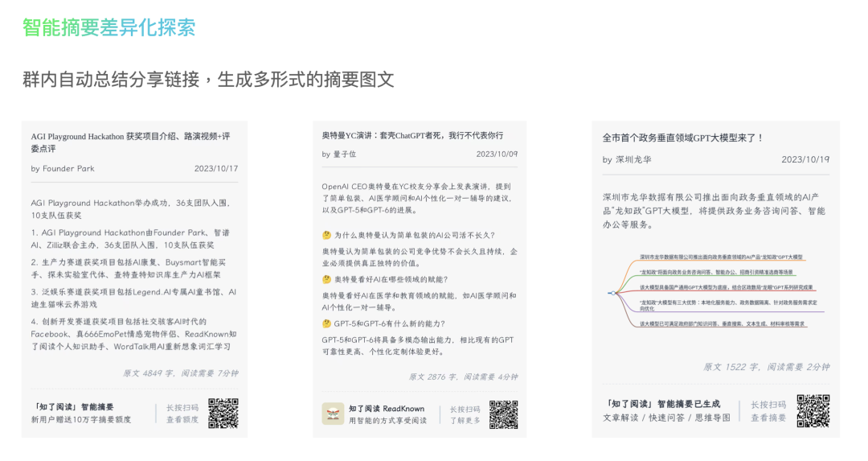Viewport: 868px width, 461px height.
Task: Click 长按扫码 查看额度 in first card
Action: 182,414
